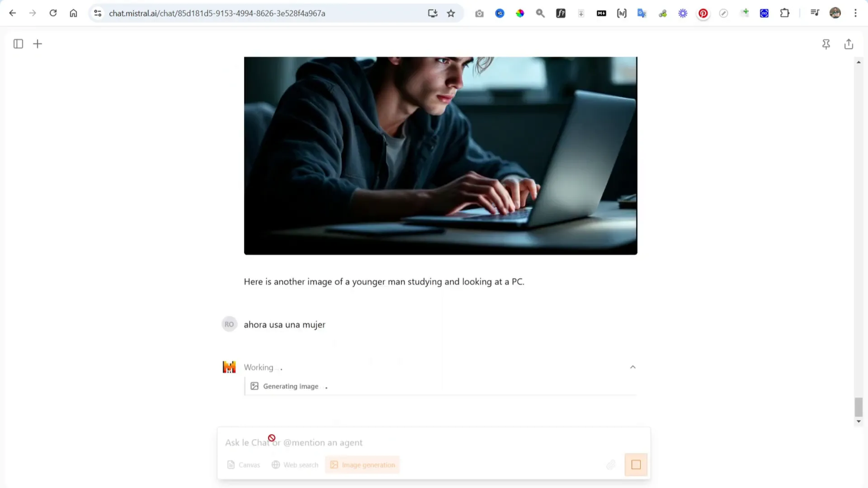Open the Pinterest extension icon
The height and width of the screenshot is (488, 868).
pyautogui.click(x=703, y=14)
